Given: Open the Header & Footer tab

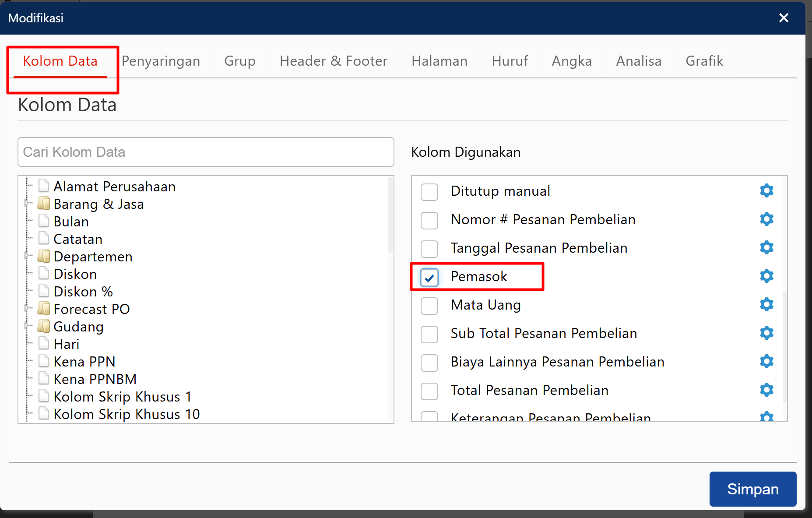Looking at the screenshot, I should pyautogui.click(x=333, y=61).
